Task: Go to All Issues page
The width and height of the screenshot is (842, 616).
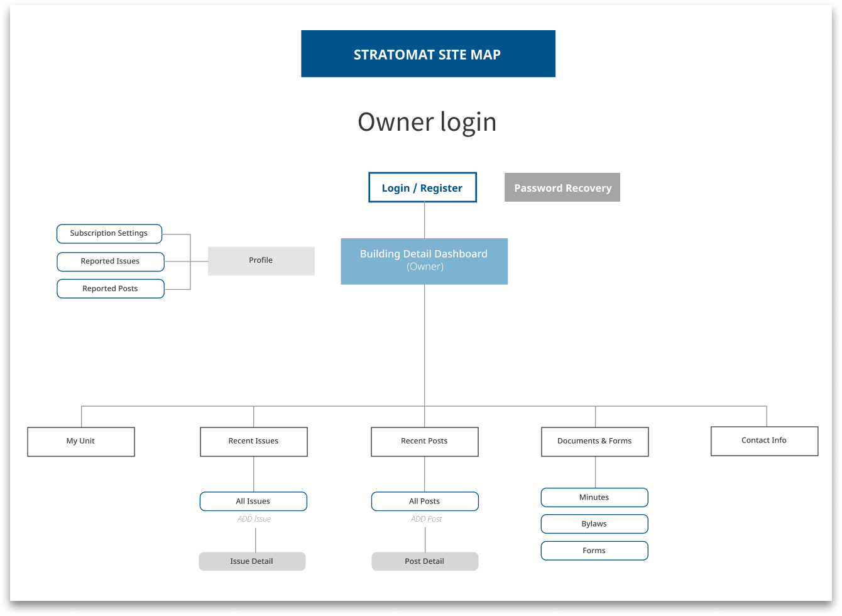Action: 253,501
